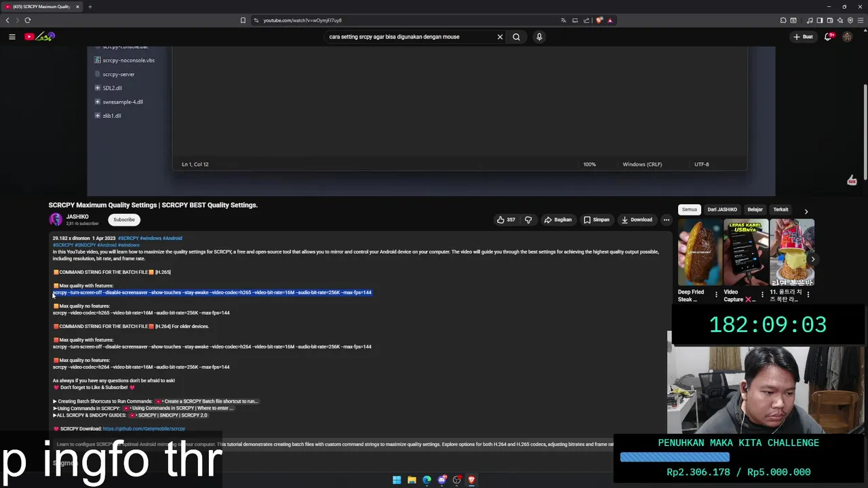Open the Brave browser taskbar icon
This screenshot has width=868, height=488.
click(471, 480)
